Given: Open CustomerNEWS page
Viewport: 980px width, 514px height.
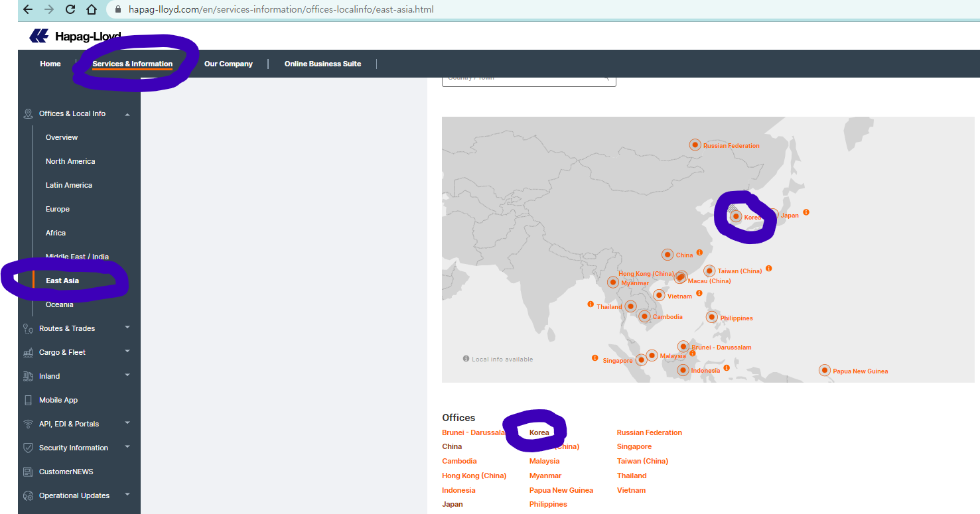Looking at the screenshot, I should pyautogui.click(x=66, y=472).
